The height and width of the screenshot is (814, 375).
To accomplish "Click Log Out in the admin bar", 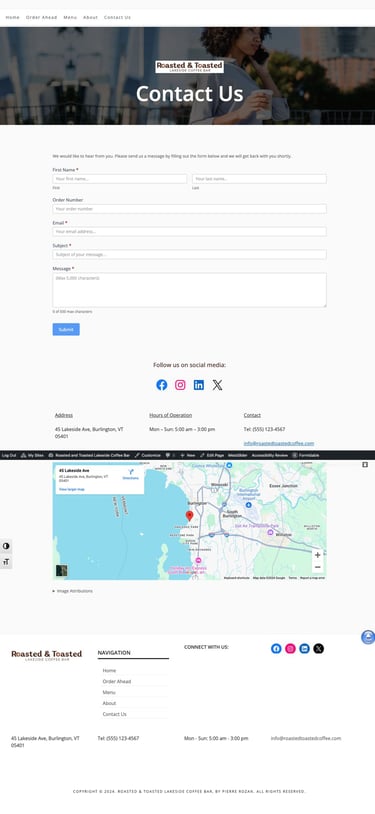I will point(9,455).
